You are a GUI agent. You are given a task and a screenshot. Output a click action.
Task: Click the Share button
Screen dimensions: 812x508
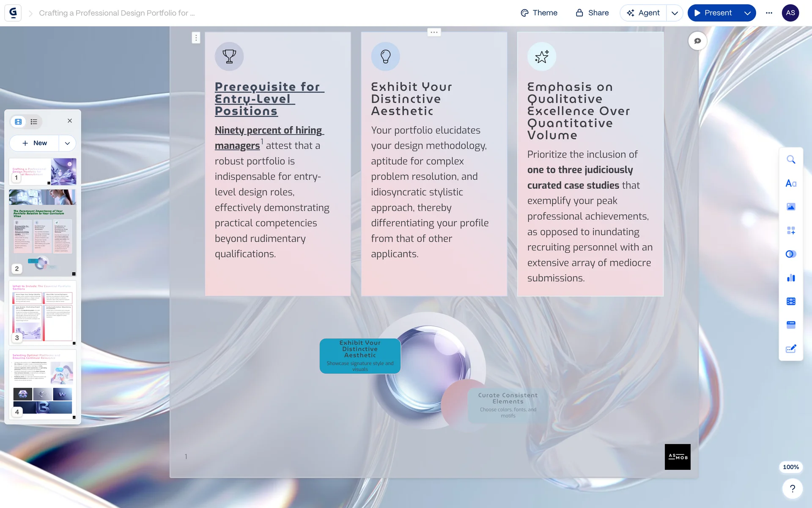point(592,13)
